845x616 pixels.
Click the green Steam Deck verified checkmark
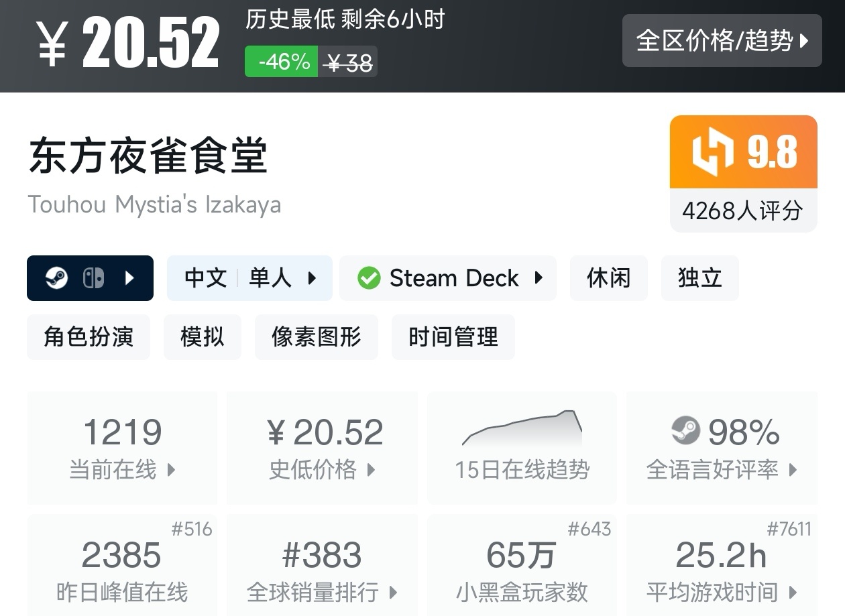[369, 278]
